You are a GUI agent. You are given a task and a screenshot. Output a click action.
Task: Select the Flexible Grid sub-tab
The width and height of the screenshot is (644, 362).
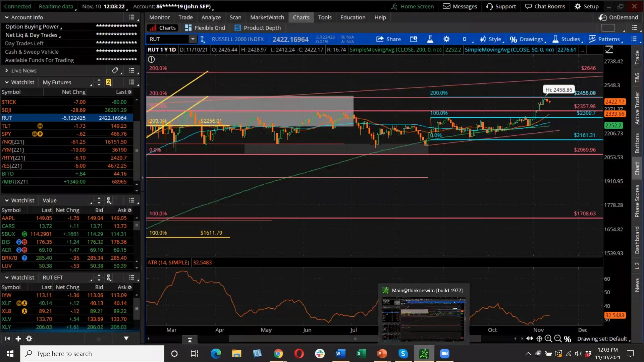205,28
